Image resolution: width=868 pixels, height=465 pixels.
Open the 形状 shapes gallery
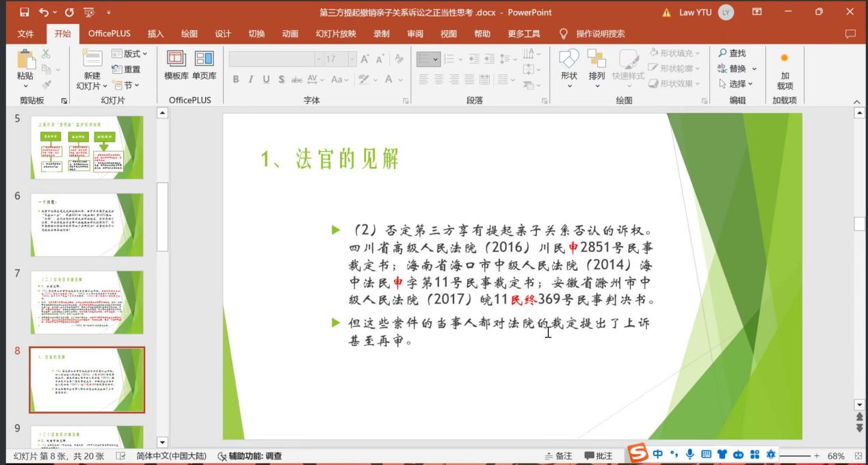568,66
